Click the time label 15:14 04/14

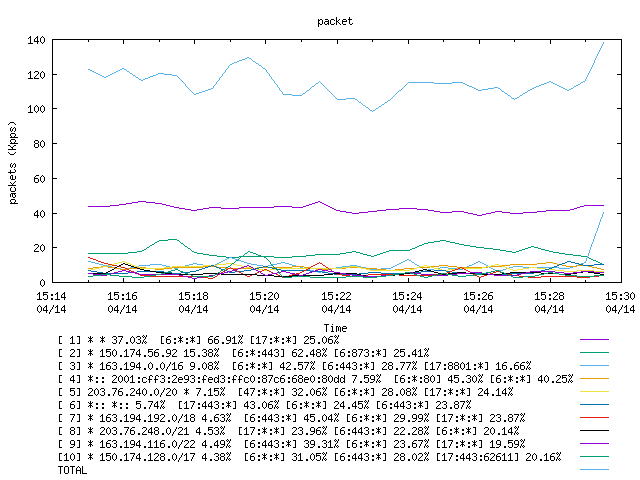pyautogui.click(x=51, y=302)
